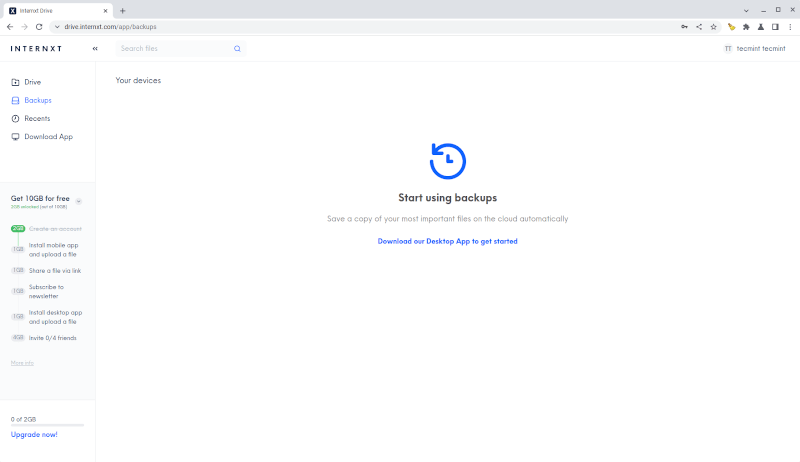
Task: Click the backup clock illustration icon
Action: click(447, 161)
